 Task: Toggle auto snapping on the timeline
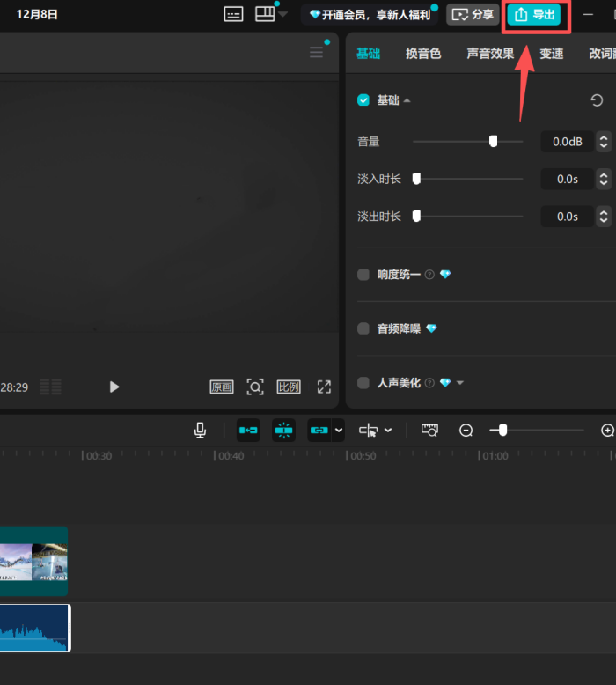[283, 431]
